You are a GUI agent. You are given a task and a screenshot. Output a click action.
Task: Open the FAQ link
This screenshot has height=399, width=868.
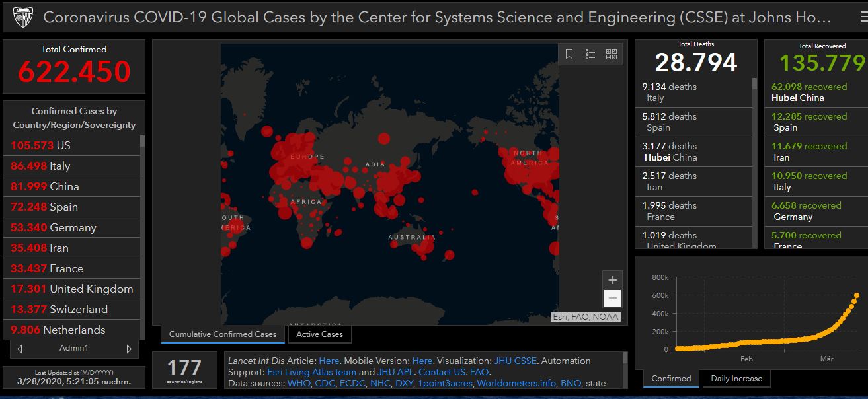point(479,372)
